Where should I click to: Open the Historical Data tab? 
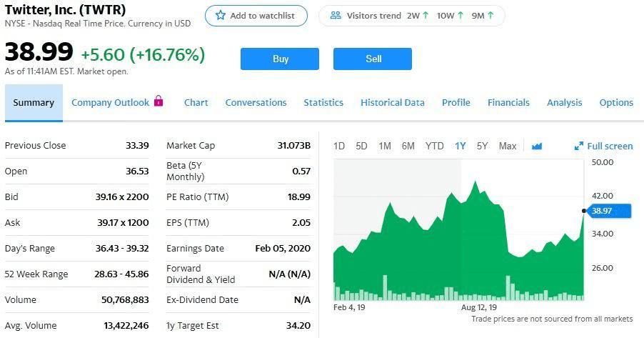tap(392, 102)
